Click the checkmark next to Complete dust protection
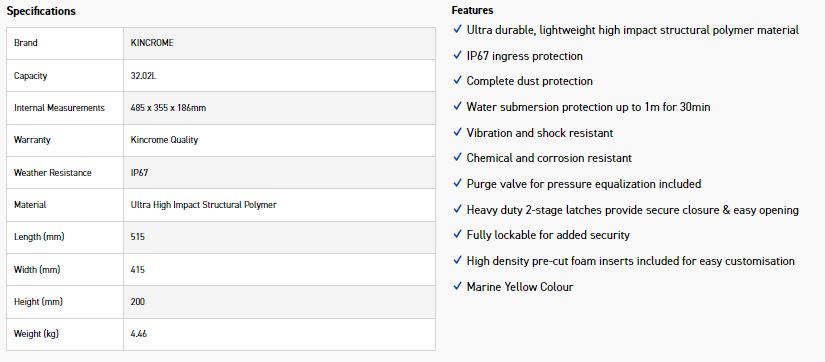The width and height of the screenshot is (825, 362). [x=457, y=80]
